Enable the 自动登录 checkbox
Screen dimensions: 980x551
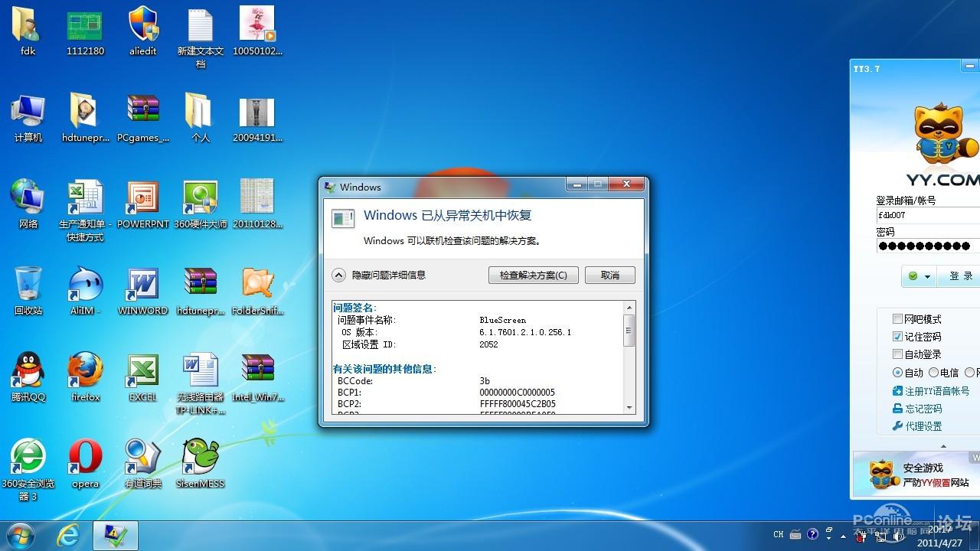(x=897, y=354)
